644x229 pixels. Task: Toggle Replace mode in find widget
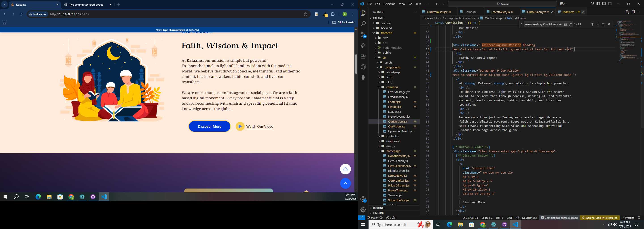(x=521, y=24)
